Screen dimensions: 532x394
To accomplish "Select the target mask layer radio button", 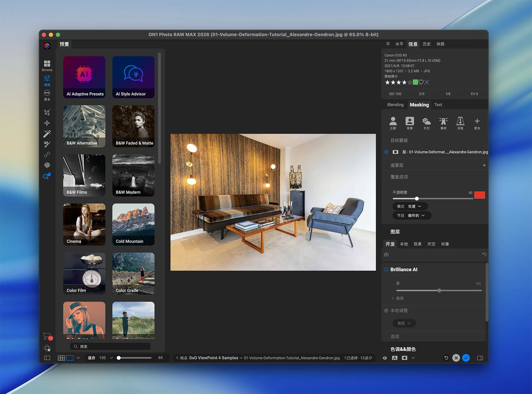I will click(x=386, y=152).
